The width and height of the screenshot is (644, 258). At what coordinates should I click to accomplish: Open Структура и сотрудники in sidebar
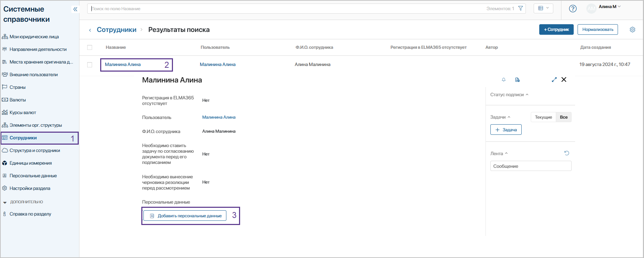pos(34,151)
